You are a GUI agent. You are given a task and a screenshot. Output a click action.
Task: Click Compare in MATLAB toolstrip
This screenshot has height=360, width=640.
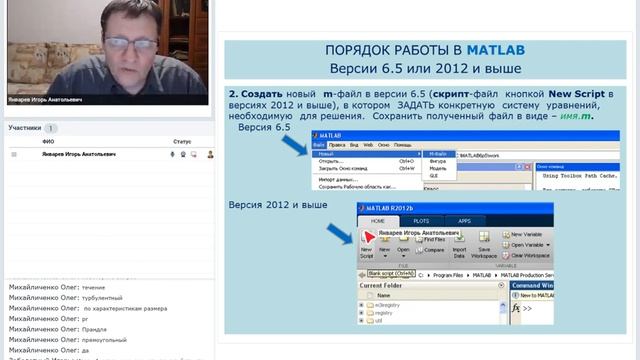click(x=430, y=250)
